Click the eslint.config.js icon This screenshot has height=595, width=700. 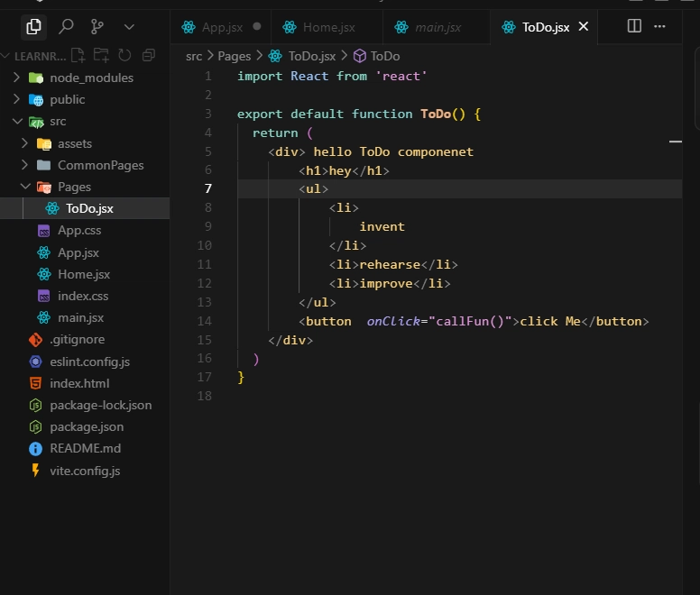pyautogui.click(x=35, y=362)
